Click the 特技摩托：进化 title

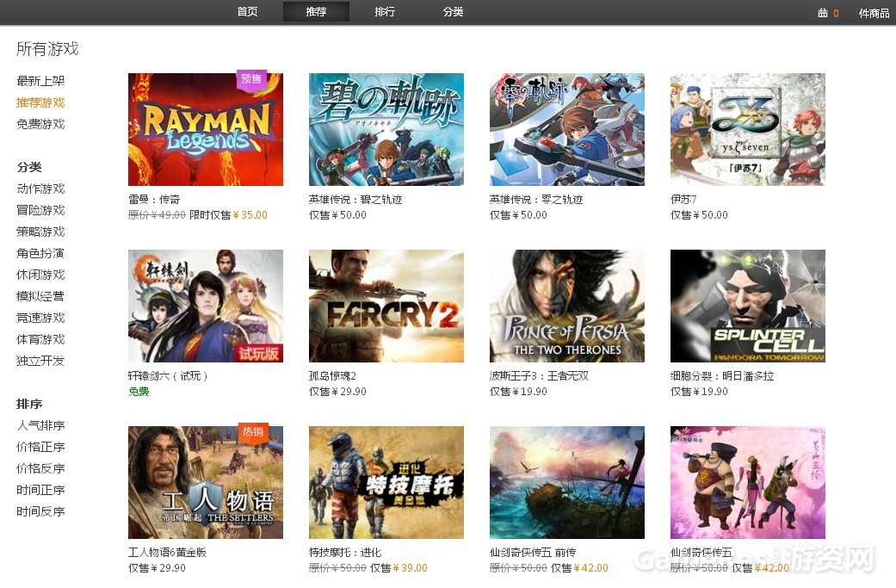(345, 553)
